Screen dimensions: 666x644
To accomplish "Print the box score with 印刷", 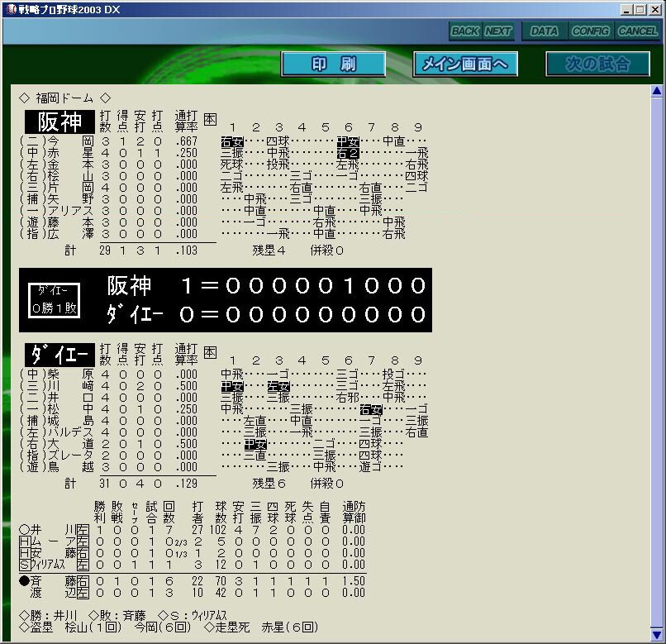I will (x=334, y=64).
